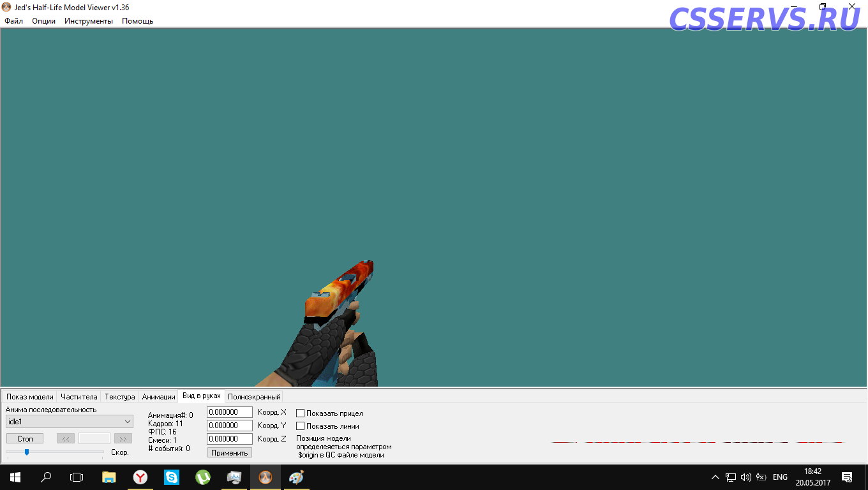Switch to the Полноэкранный tab

(x=254, y=397)
